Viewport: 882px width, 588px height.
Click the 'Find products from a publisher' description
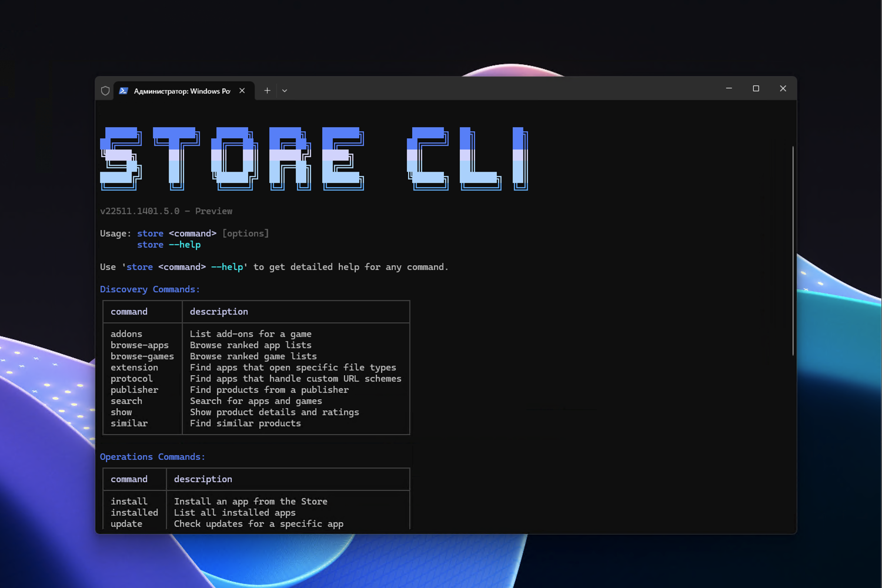pyautogui.click(x=269, y=390)
